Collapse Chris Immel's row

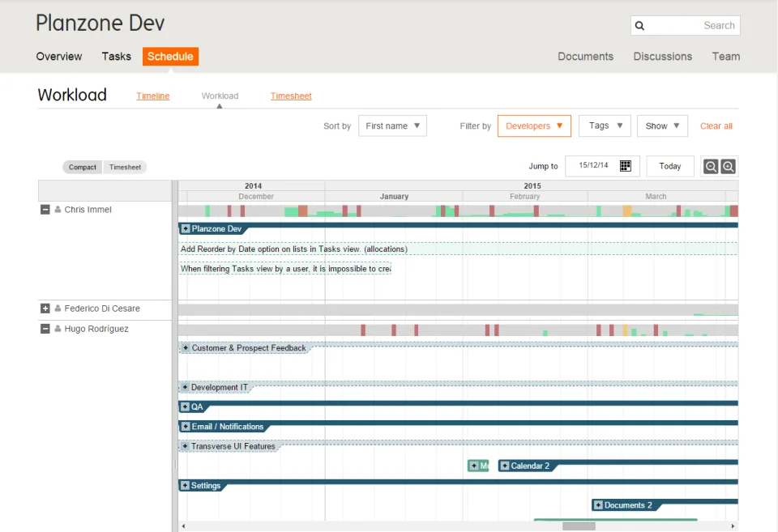click(45, 210)
